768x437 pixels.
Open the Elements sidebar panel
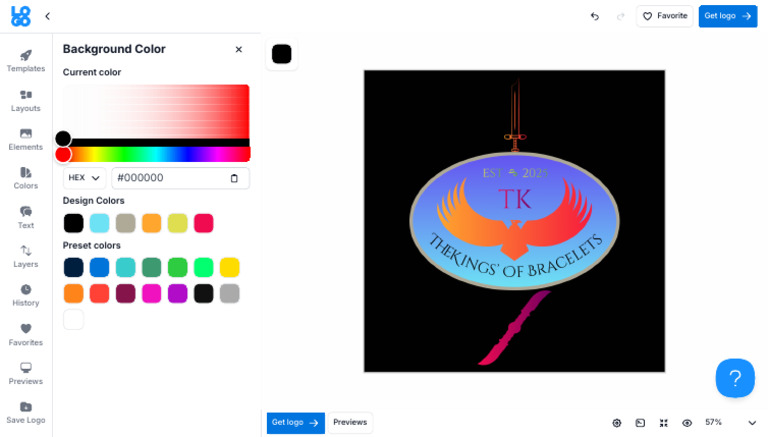point(25,140)
